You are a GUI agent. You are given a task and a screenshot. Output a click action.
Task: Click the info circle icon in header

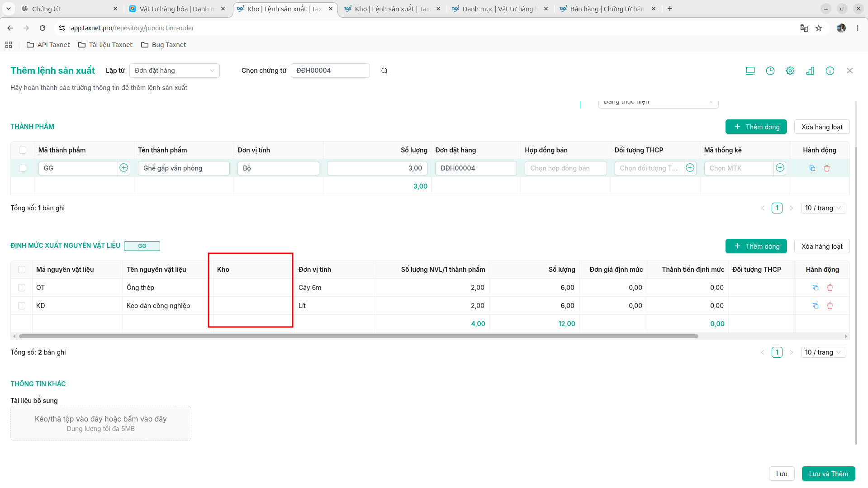click(x=830, y=71)
